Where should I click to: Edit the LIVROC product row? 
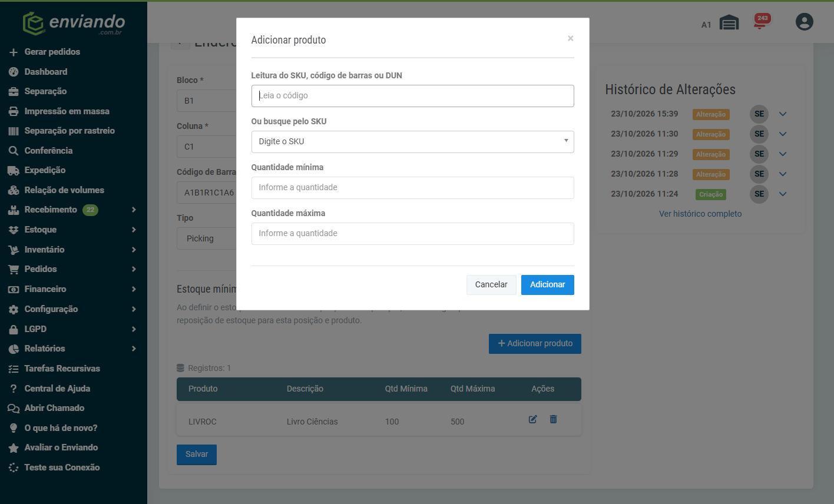tap(532, 419)
